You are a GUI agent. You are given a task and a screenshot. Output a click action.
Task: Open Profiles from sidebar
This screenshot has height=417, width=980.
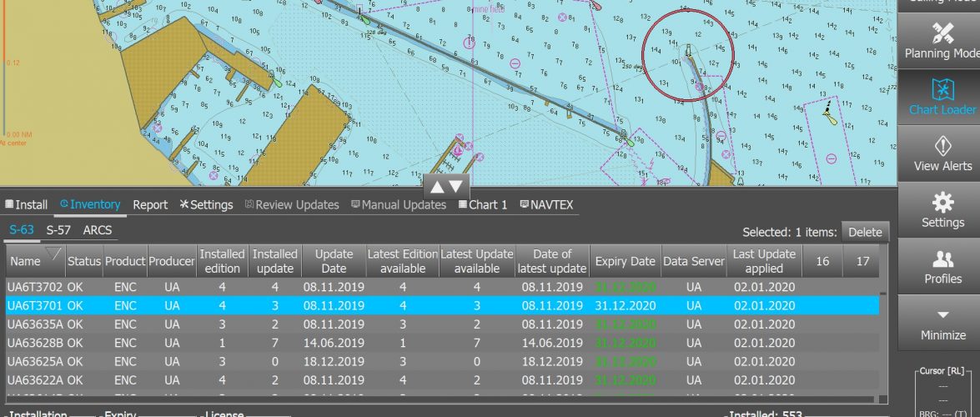point(942,266)
